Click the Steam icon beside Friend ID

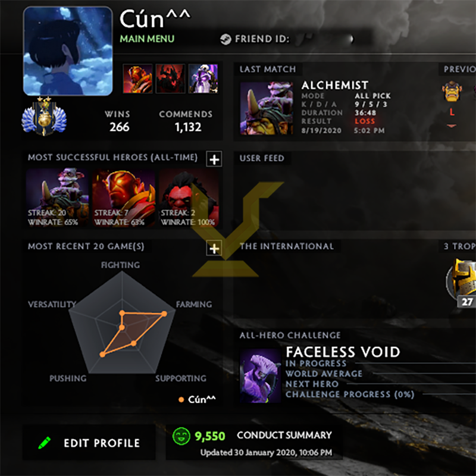click(226, 39)
